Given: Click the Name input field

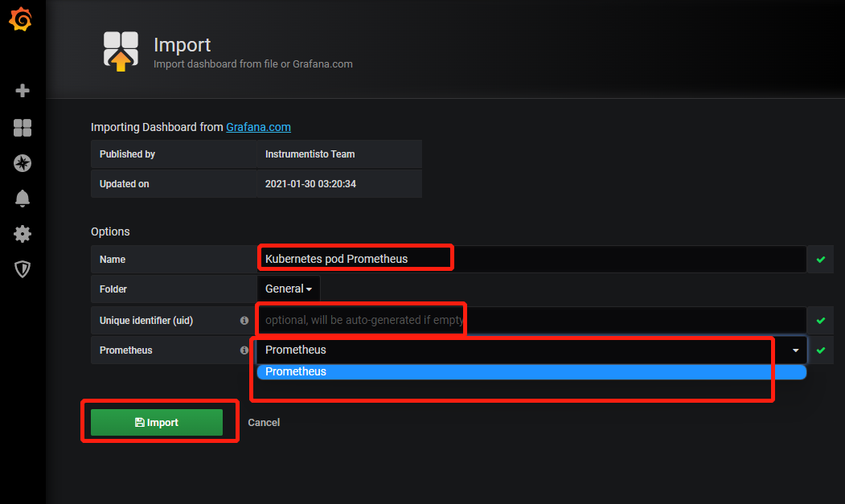Looking at the screenshot, I should [531, 260].
